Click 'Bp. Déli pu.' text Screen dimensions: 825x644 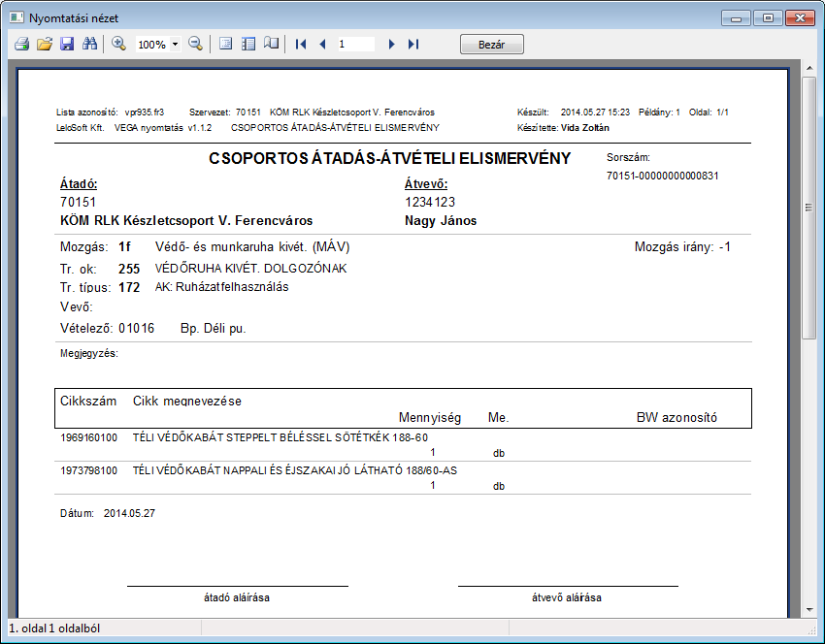click(214, 329)
